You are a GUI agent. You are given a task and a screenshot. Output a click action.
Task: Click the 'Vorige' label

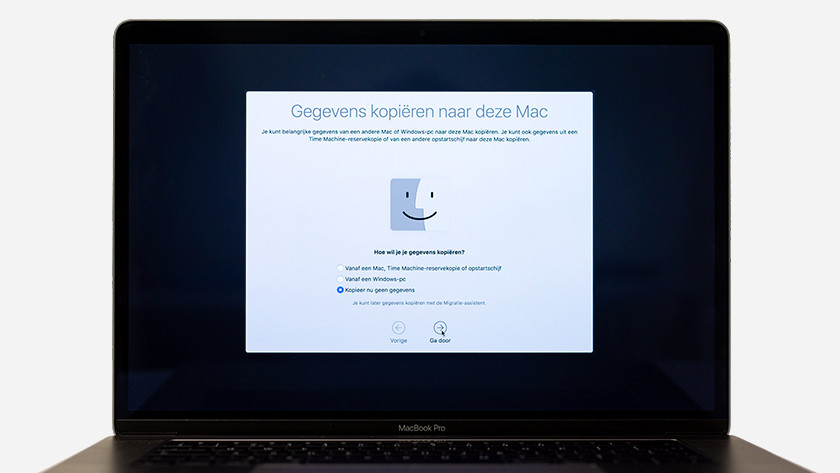(x=398, y=341)
